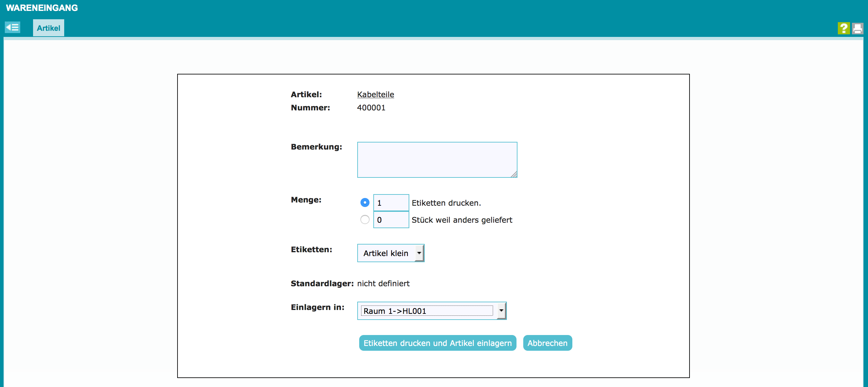Image resolution: width=868 pixels, height=387 pixels.
Task: Open the Raum 1->HL001 storage dropdown
Action: (427, 311)
